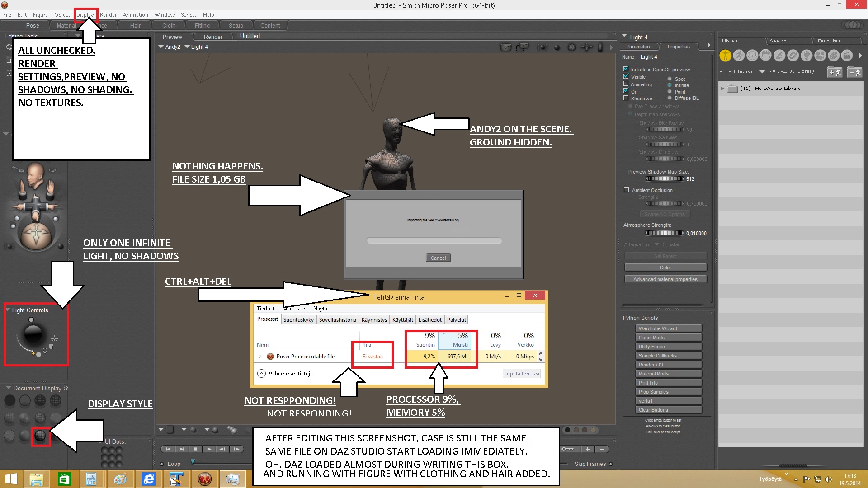Toggle the Shadows checkbox for Light 4
The height and width of the screenshot is (488, 868).
coord(626,98)
